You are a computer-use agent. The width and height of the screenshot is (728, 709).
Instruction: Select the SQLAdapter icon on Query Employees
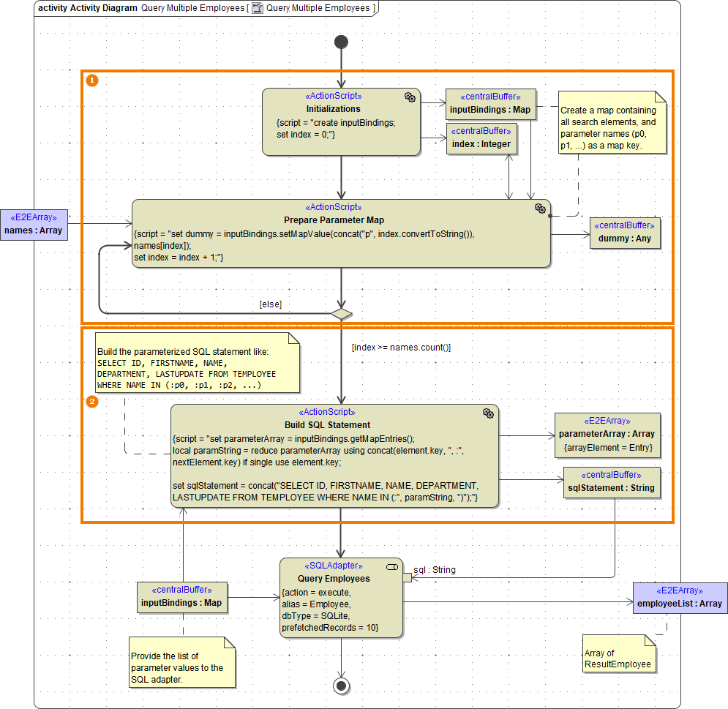[393, 566]
